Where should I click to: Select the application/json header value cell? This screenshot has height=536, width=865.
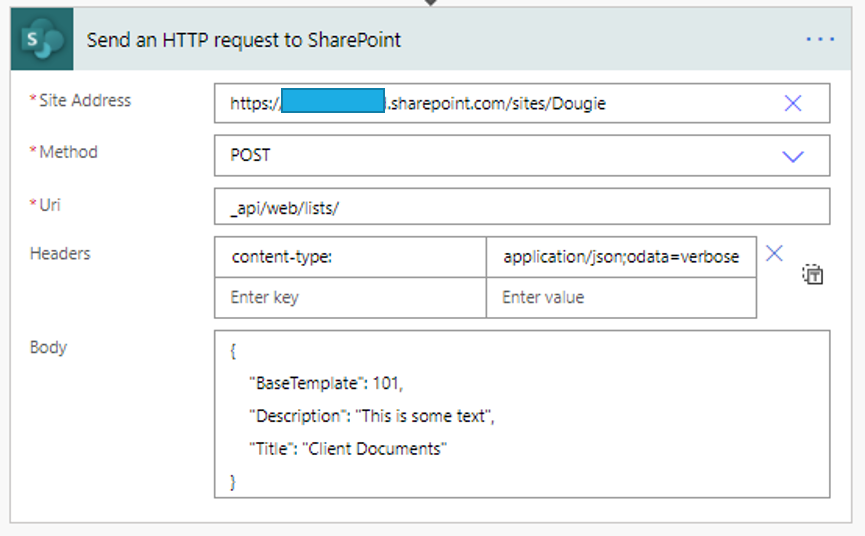click(621, 257)
